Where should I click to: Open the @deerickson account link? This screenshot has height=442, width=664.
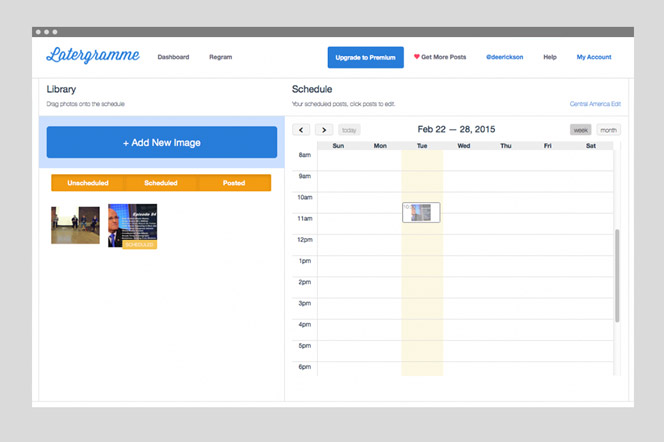pyautogui.click(x=503, y=57)
